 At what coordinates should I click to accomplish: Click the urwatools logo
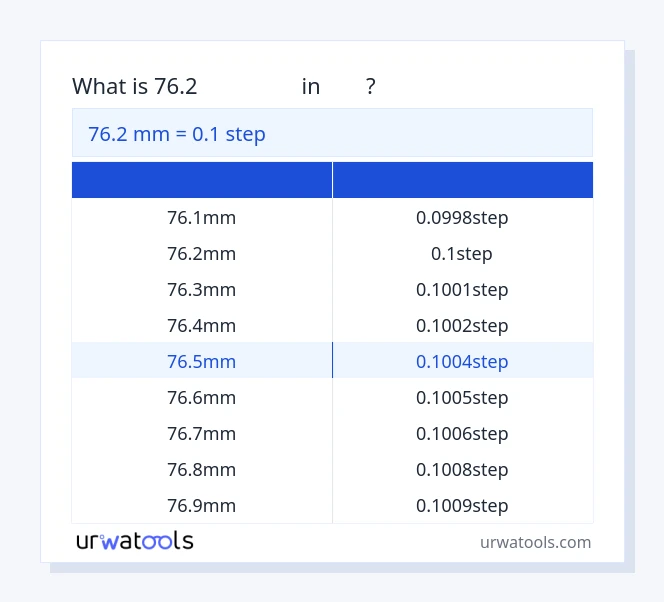[135, 541]
